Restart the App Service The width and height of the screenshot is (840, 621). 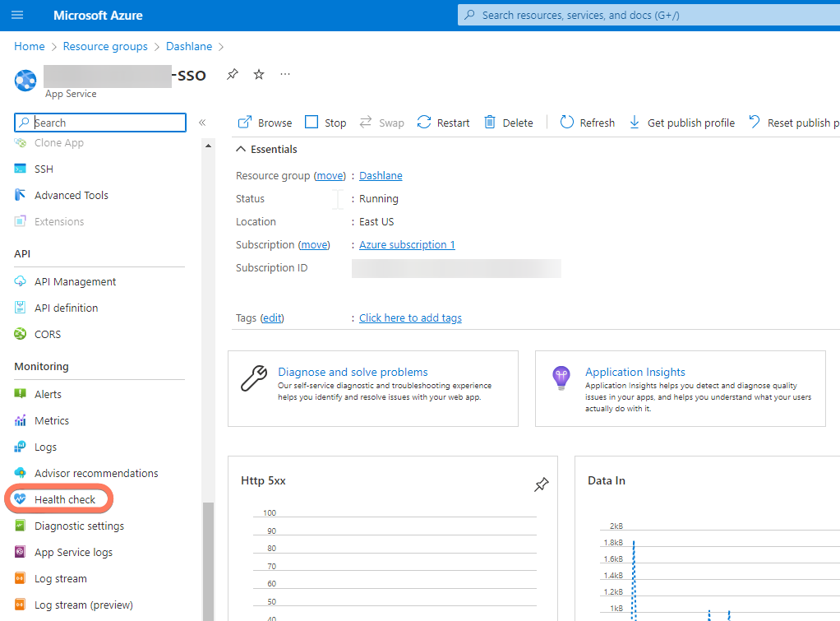443,123
